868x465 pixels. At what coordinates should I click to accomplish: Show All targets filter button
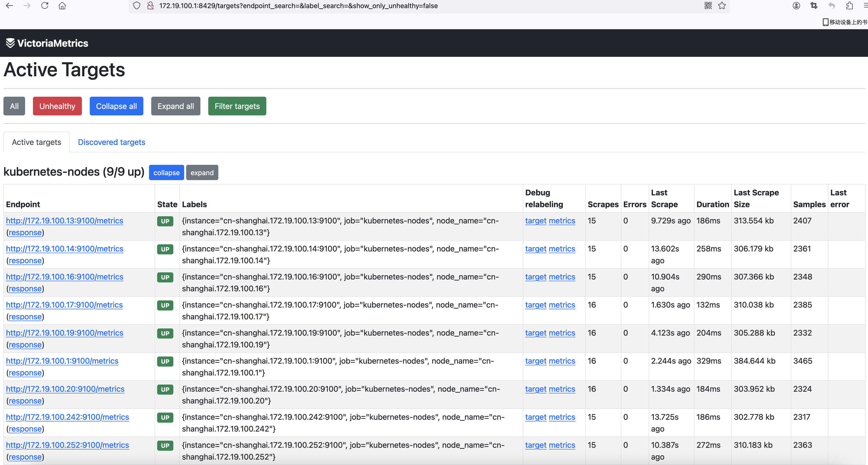click(x=14, y=106)
